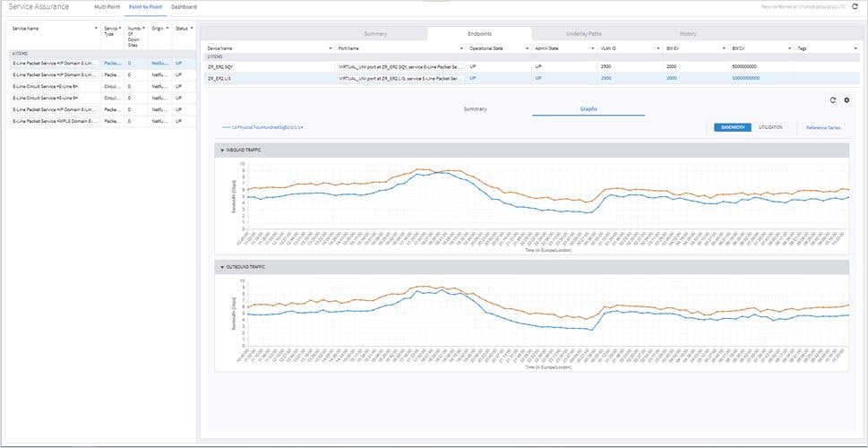Click the Port Name column header
The image size is (868, 448).
pyautogui.click(x=349, y=48)
